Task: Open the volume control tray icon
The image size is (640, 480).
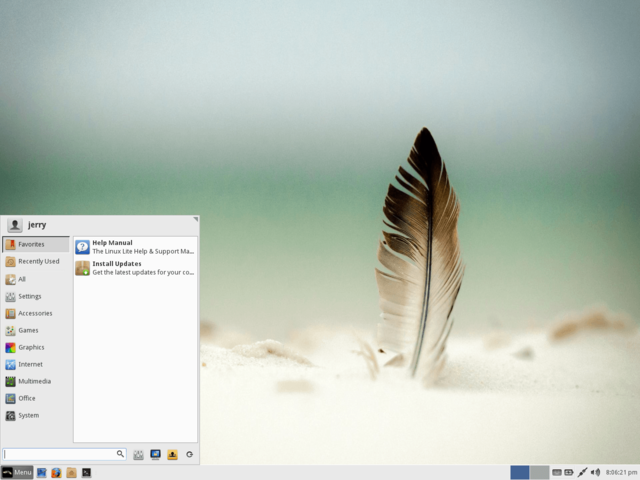Action: tap(596, 473)
